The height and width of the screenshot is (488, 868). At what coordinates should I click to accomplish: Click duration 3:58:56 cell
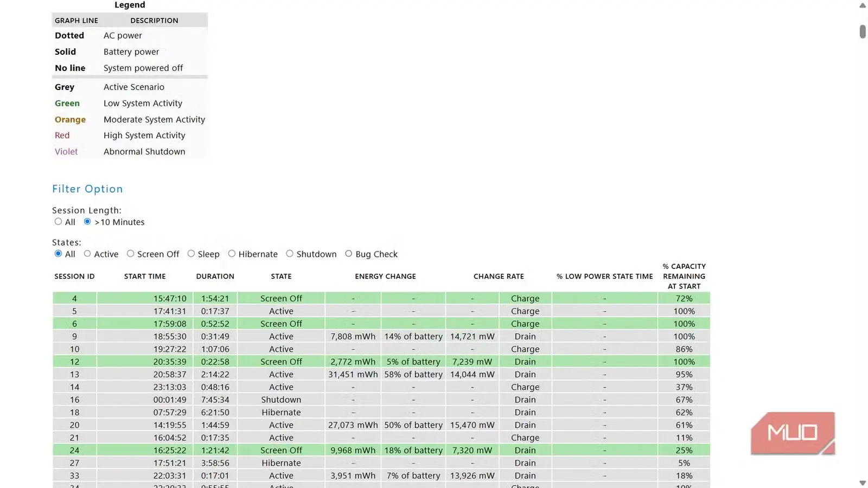click(x=215, y=463)
